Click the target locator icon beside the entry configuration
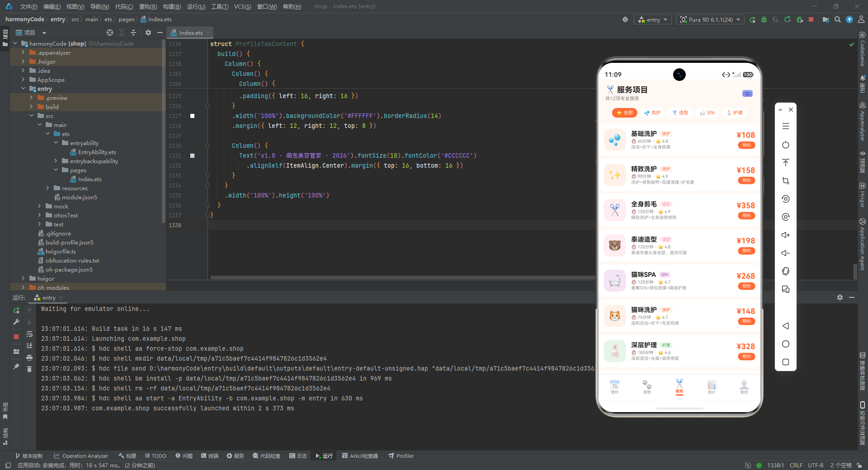 625,19
